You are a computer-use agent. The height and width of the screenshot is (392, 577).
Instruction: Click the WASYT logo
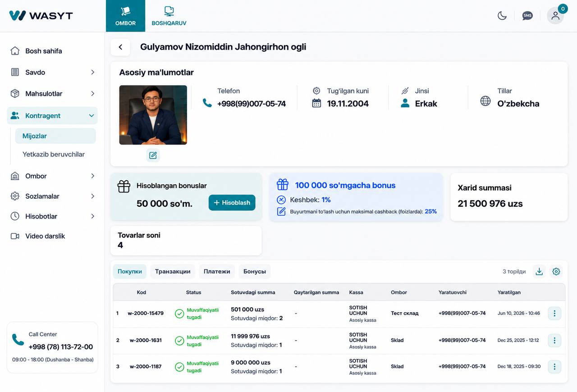point(41,15)
